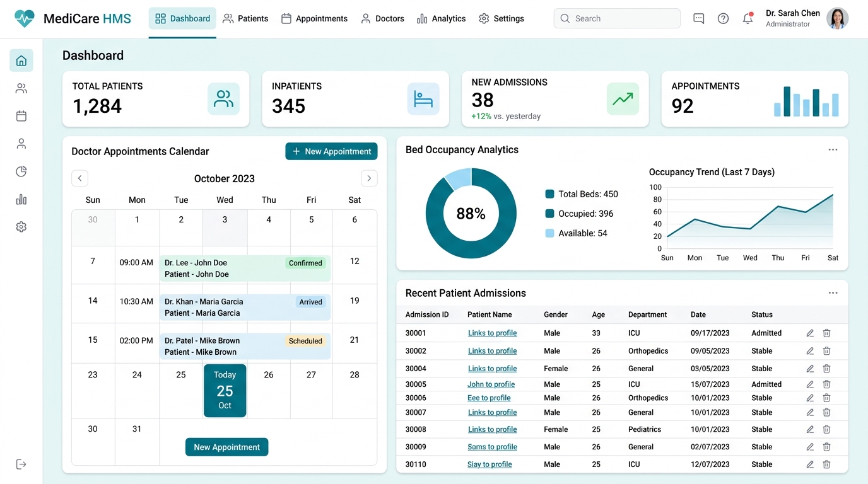The image size is (868, 484).
Task: Open Recent Patient Admissions options menu
Action: click(833, 293)
